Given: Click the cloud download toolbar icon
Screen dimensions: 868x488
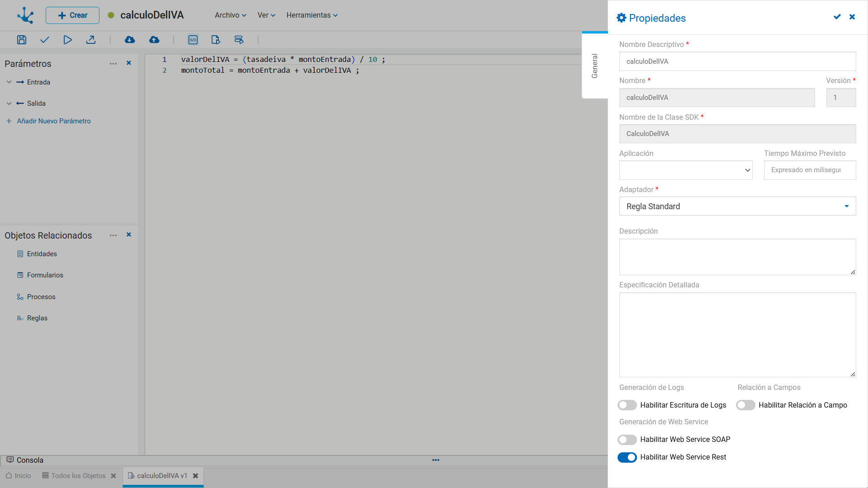Looking at the screenshot, I should [130, 40].
